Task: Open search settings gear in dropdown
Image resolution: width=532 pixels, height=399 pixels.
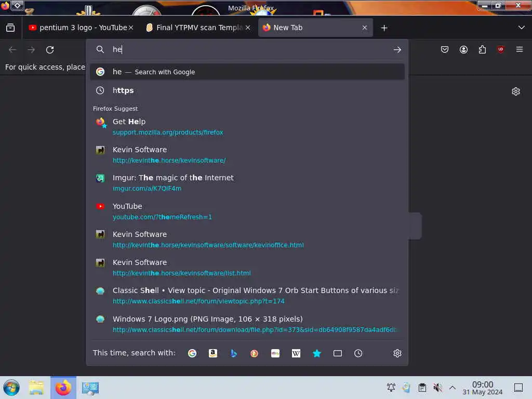Action: (x=397, y=353)
